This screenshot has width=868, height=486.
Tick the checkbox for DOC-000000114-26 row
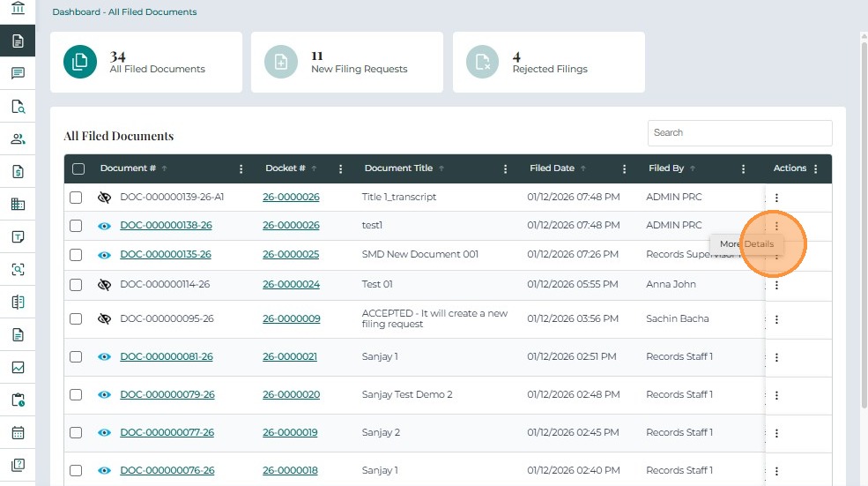coord(76,285)
